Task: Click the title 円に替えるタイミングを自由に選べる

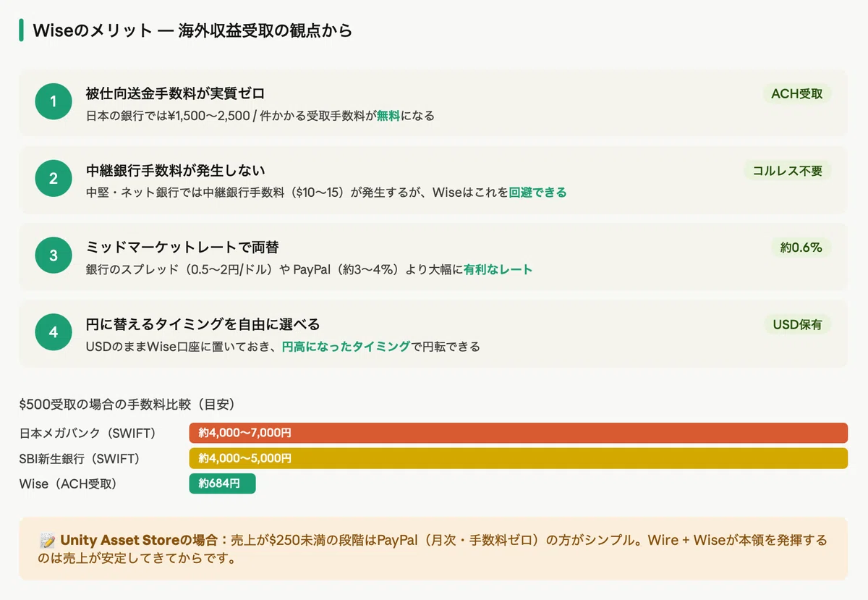Action: [x=203, y=324]
